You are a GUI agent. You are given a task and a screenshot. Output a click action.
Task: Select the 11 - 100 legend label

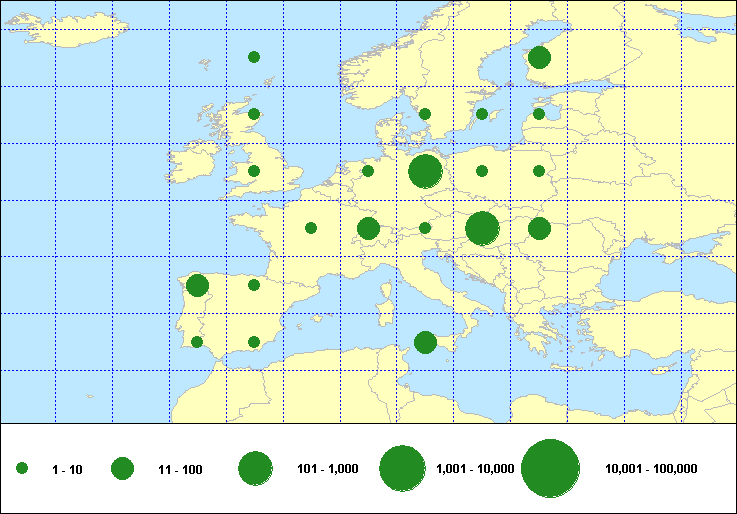point(180,469)
